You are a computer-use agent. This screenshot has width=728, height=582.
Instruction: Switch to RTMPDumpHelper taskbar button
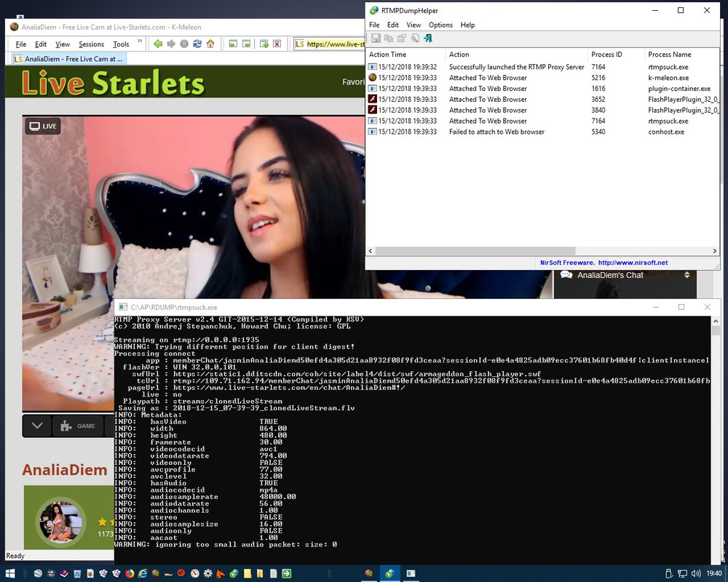(390, 574)
